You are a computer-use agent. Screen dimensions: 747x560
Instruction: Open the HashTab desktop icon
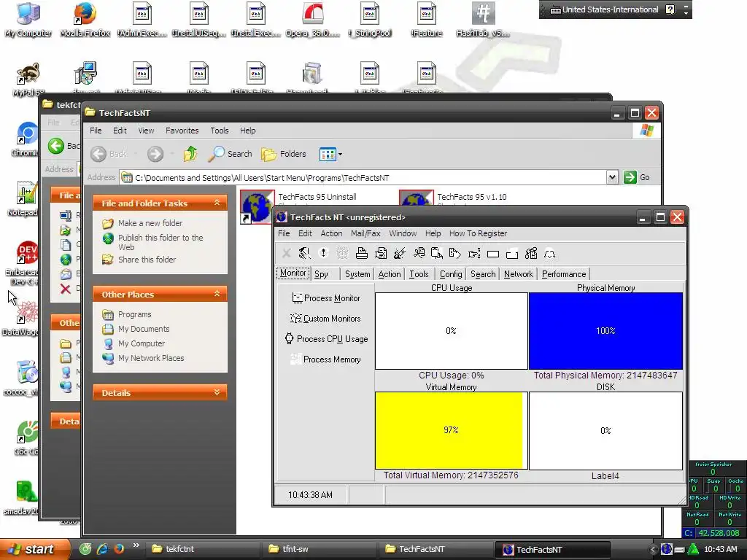[483, 20]
